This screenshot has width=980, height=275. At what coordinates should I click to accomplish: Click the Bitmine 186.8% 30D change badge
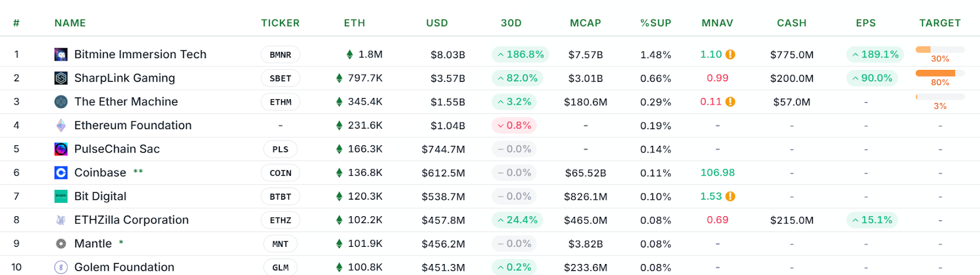click(x=520, y=55)
